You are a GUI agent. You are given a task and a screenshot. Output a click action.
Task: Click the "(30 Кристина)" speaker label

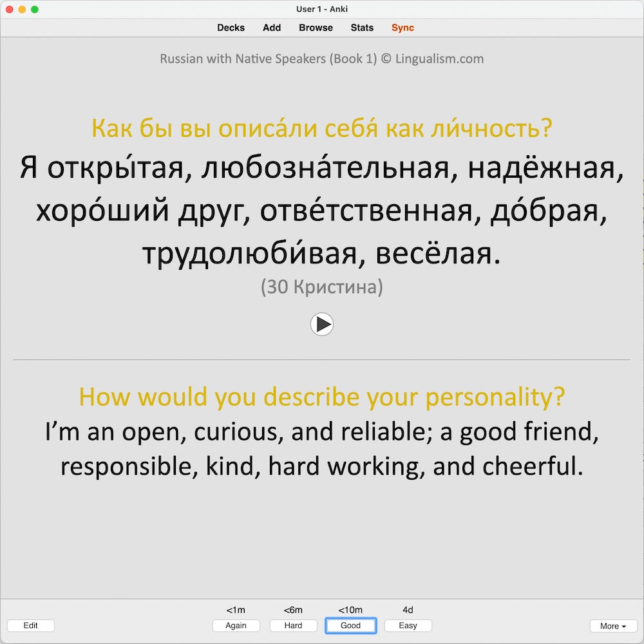point(322,287)
